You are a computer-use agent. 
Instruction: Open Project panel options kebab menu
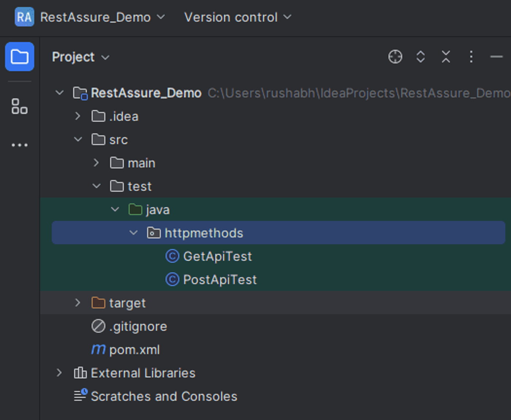pos(471,57)
